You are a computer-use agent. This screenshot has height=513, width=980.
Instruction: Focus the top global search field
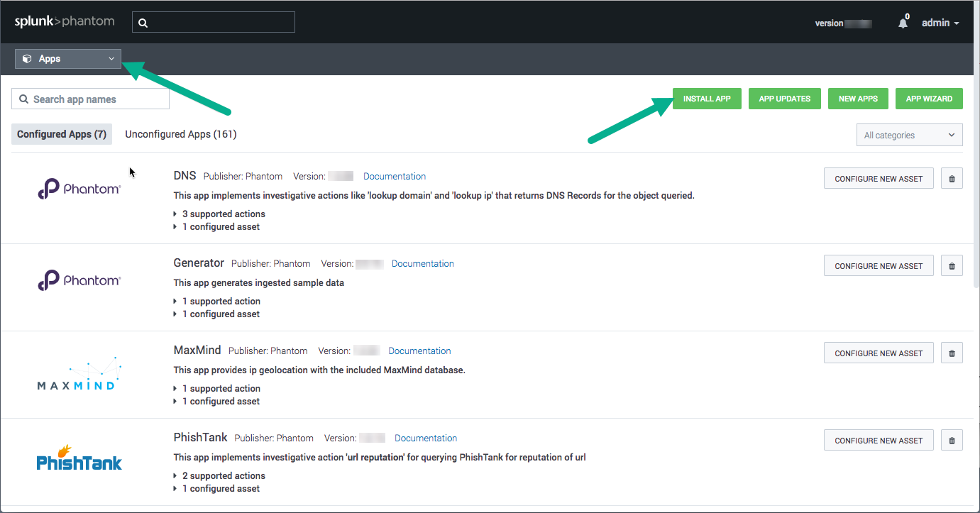point(214,22)
